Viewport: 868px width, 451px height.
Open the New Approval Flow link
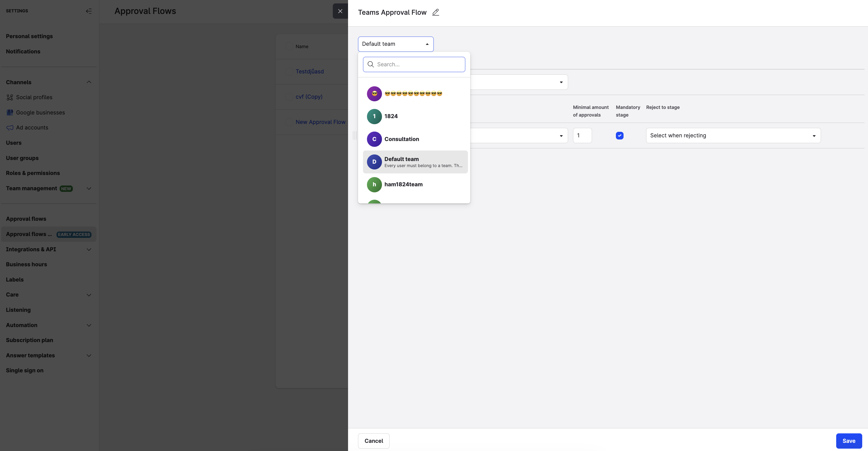tap(320, 122)
